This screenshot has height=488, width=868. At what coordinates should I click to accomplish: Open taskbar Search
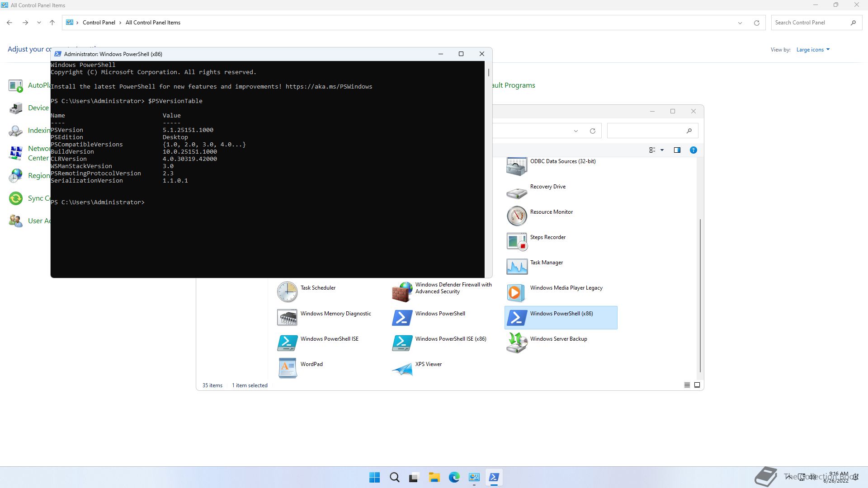[394, 477]
